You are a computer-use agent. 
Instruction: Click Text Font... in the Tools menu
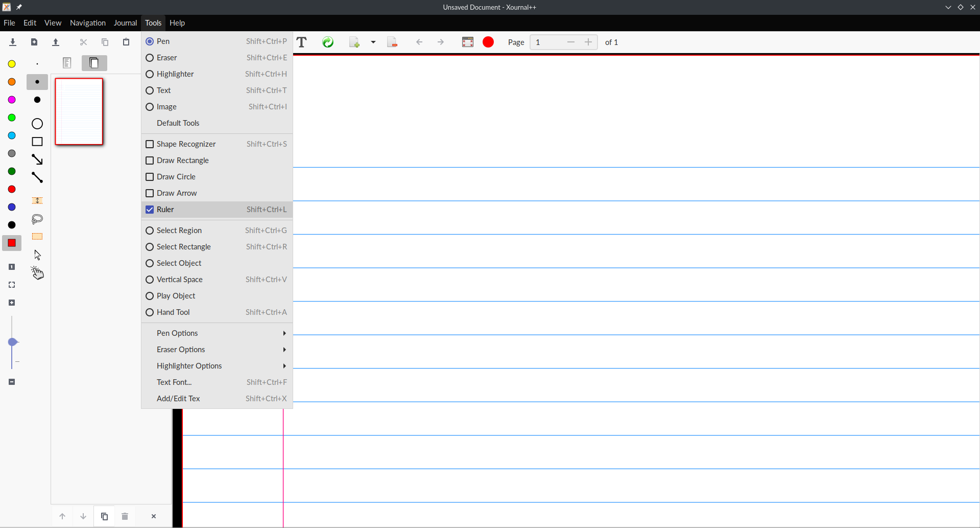coord(174,382)
